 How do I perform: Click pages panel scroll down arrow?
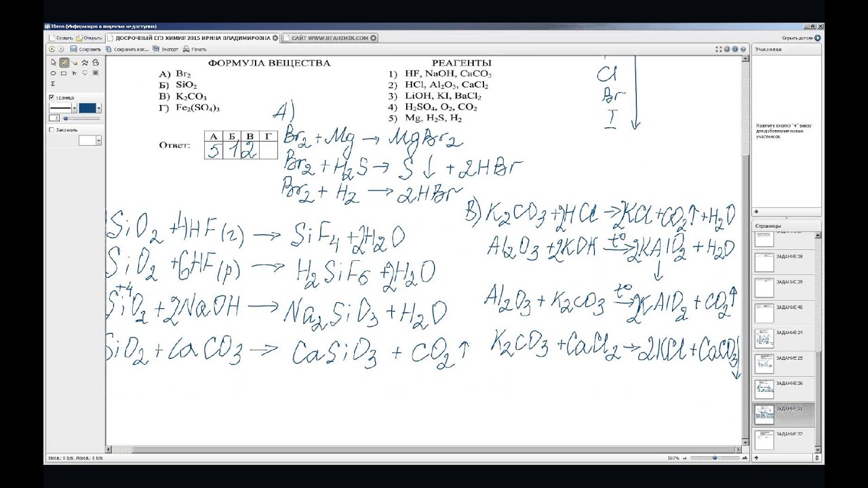click(819, 449)
